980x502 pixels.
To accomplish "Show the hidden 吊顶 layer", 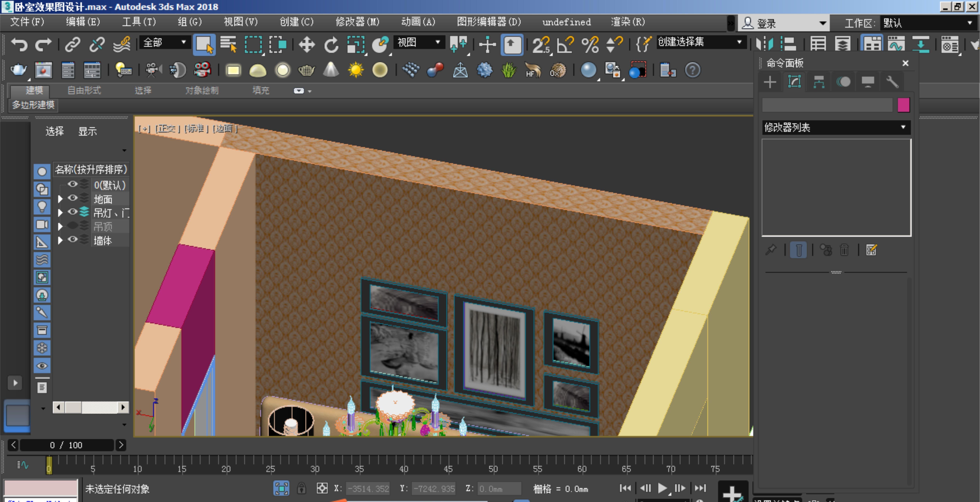I will point(72,225).
